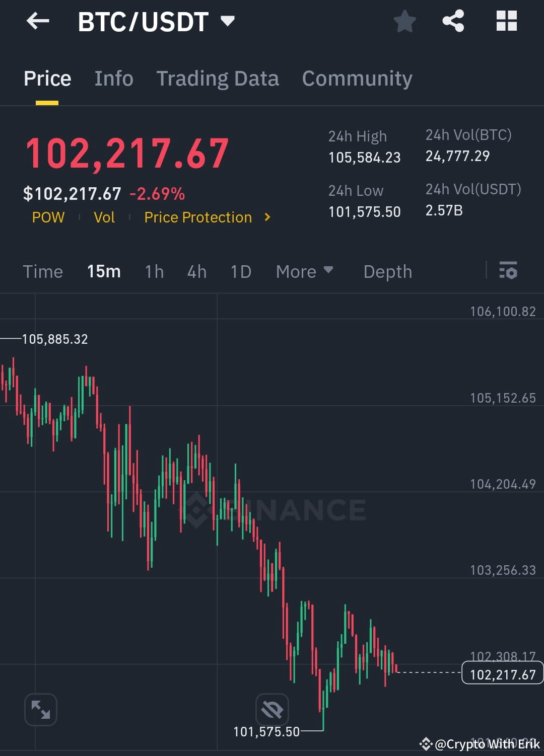
Task: Expand Price Protection details via its chevron
Action: [267, 217]
